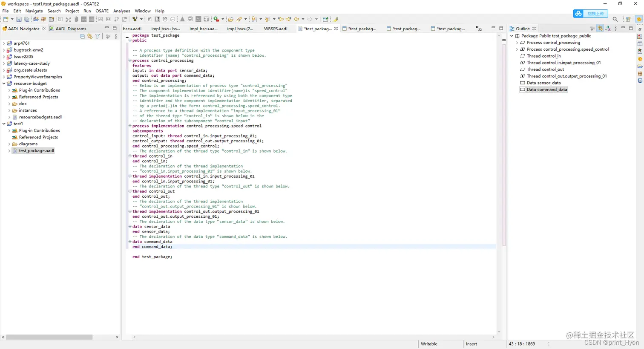Click the Run external tools green icon
This screenshot has height=349, width=644.
point(216,19)
